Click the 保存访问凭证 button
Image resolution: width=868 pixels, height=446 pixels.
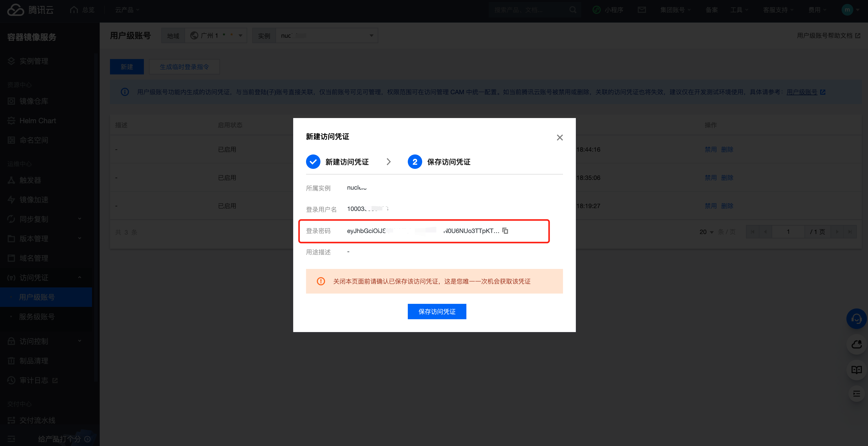[437, 311]
